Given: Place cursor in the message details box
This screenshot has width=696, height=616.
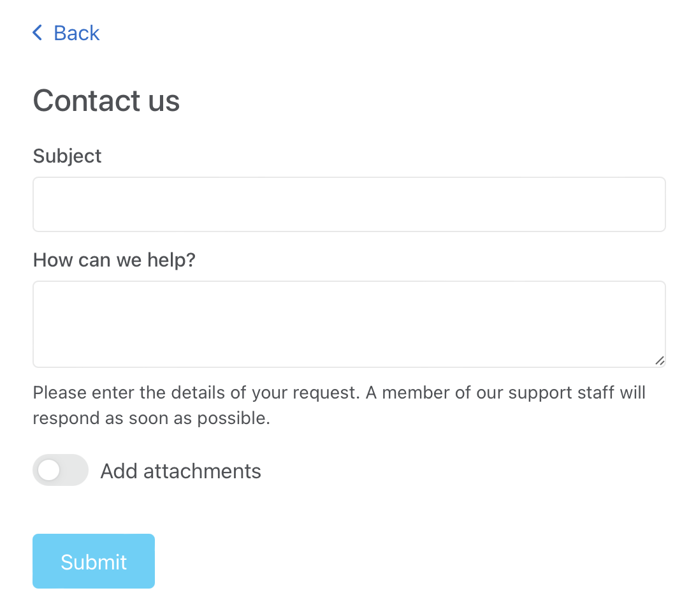Looking at the screenshot, I should tap(349, 324).
